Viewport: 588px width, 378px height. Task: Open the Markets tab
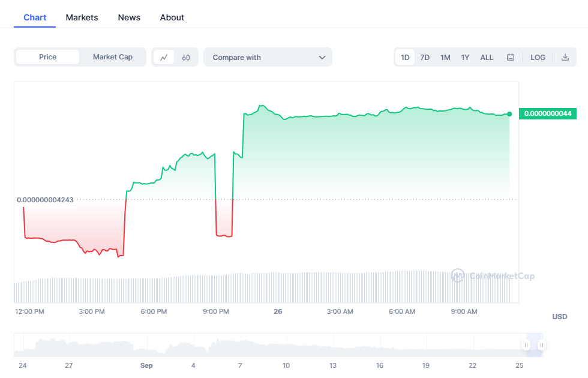[82, 17]
